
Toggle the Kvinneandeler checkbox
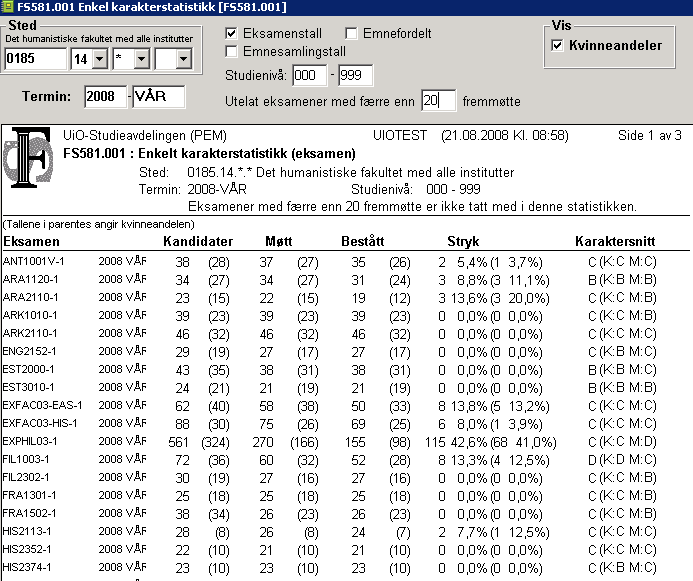click(557, 45)
